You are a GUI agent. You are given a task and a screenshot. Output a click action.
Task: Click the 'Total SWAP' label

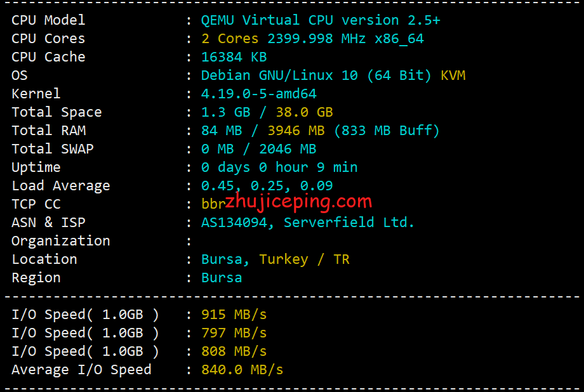[53, 149]
